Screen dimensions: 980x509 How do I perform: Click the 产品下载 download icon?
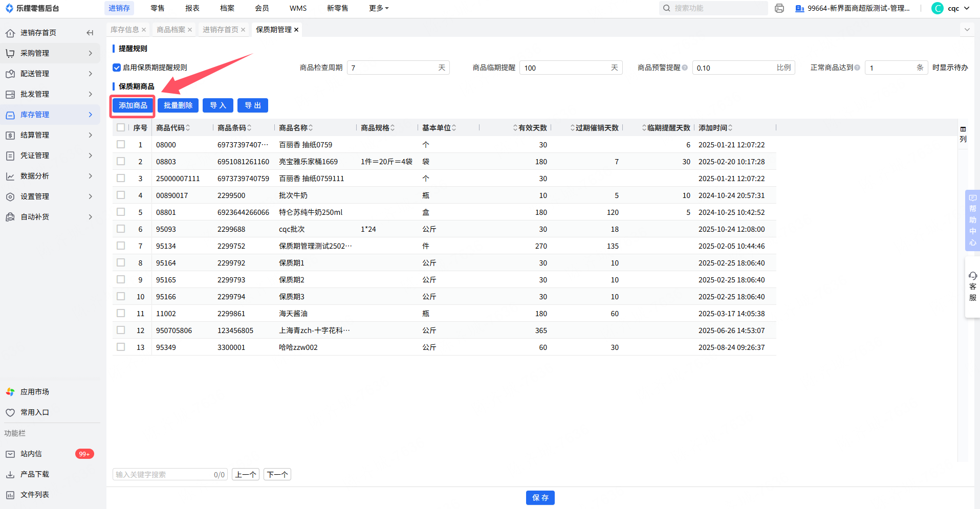tap(10, 474)
